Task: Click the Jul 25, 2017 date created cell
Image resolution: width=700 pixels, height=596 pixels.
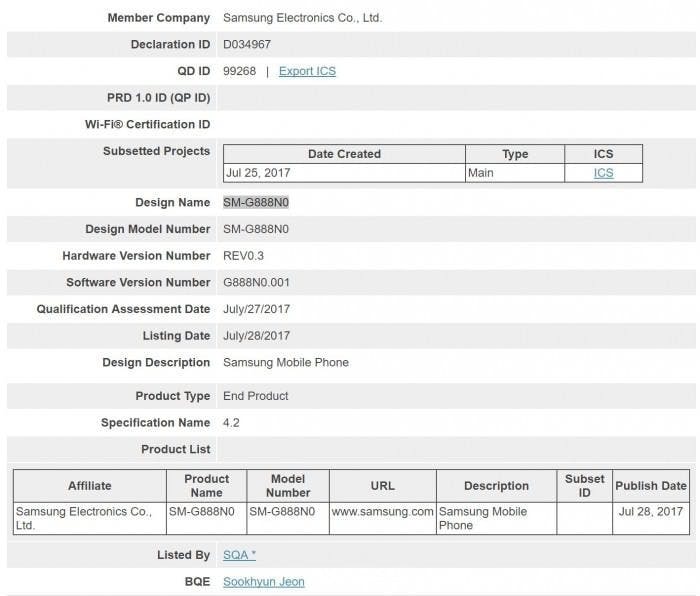Action: (x=344, y=173)
